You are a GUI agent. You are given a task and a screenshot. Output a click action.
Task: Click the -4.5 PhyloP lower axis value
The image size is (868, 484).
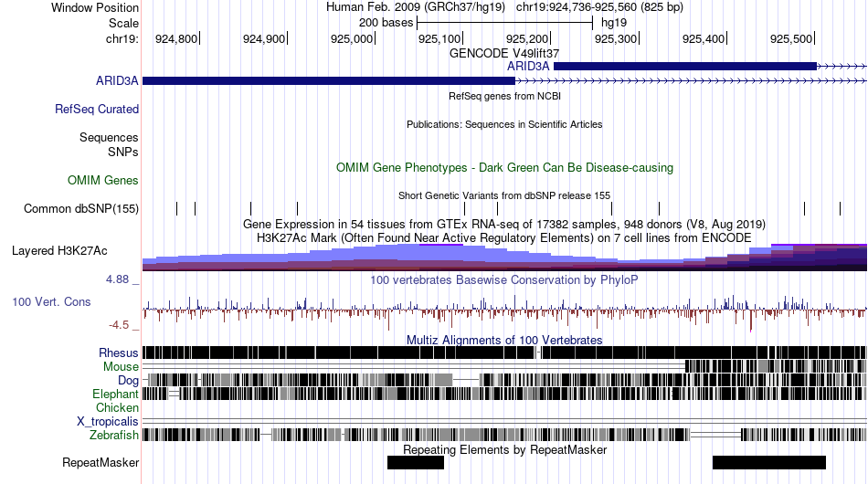click(119, 325)
